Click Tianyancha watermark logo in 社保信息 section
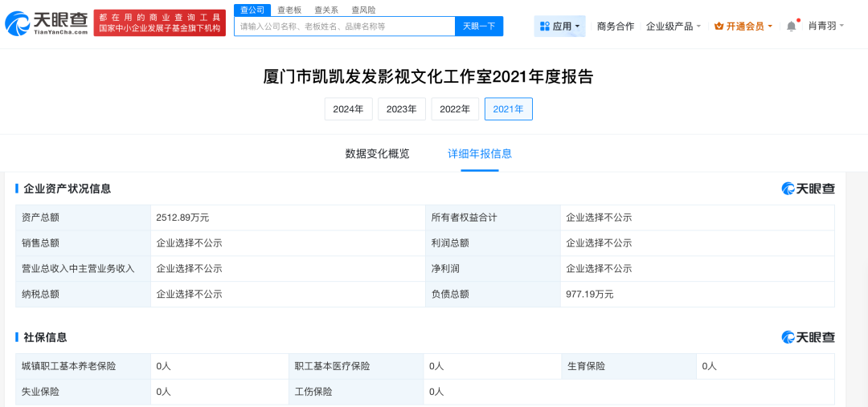Image resolution: width=868 pixels, height=407 pixels. (808, 337)
